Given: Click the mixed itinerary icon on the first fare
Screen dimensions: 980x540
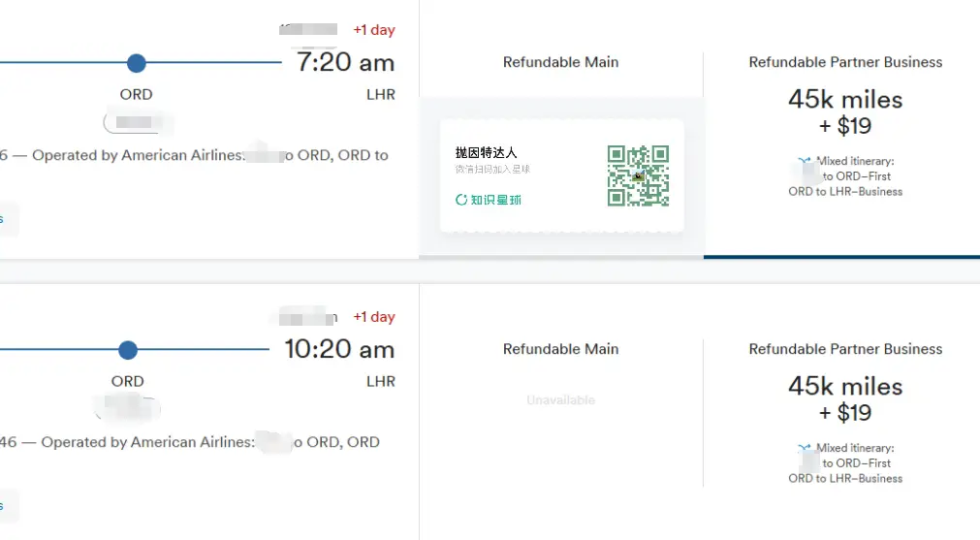Looking at the screenshot, I should pos(805,161).
